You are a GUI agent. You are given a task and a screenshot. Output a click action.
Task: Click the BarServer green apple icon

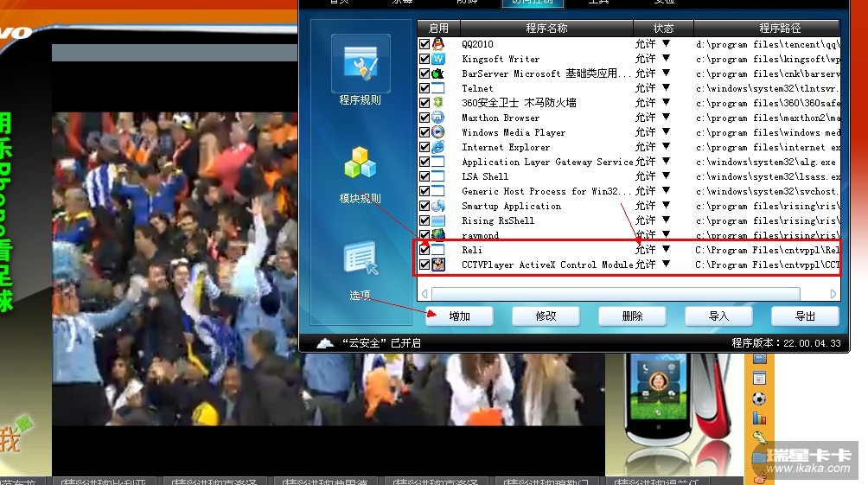coord(437,73)
